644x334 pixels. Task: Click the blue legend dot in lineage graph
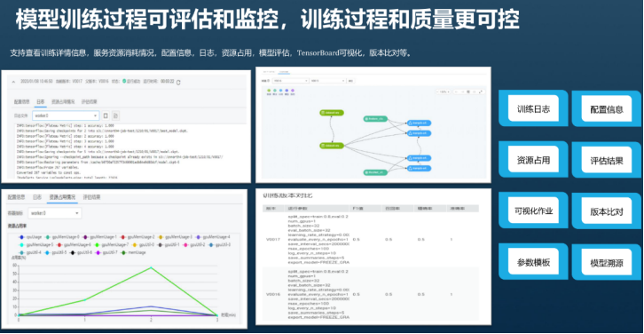pos(280,90)
